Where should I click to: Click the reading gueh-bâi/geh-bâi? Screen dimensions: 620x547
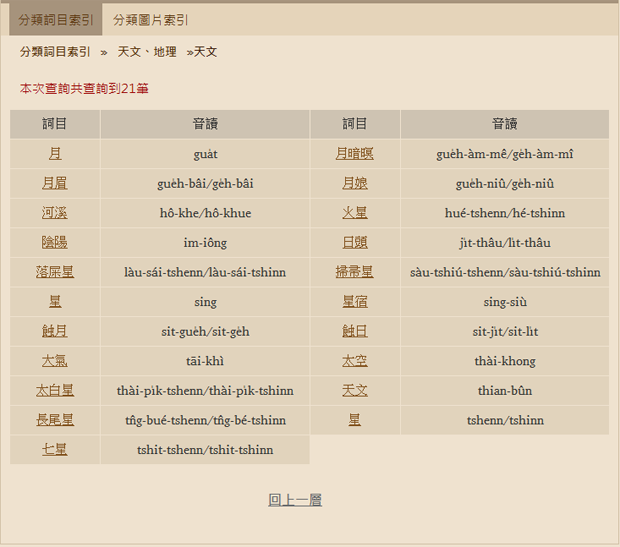(205, 184)
